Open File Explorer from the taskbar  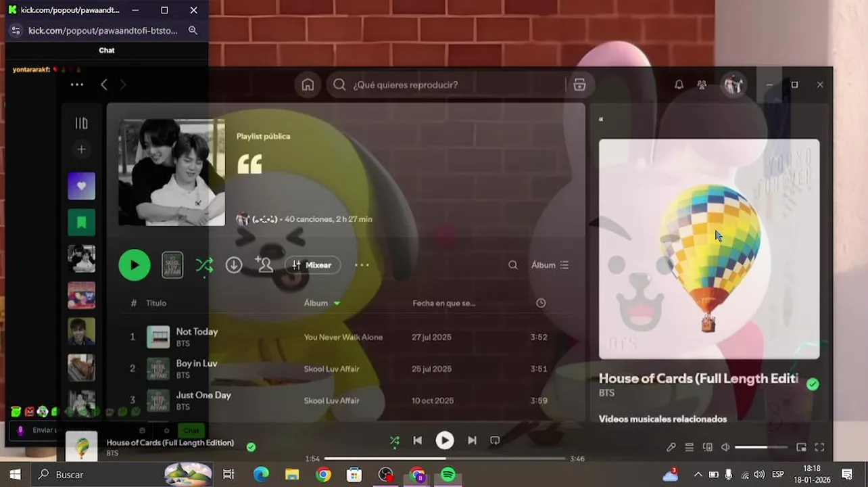(x=292, y=475)
